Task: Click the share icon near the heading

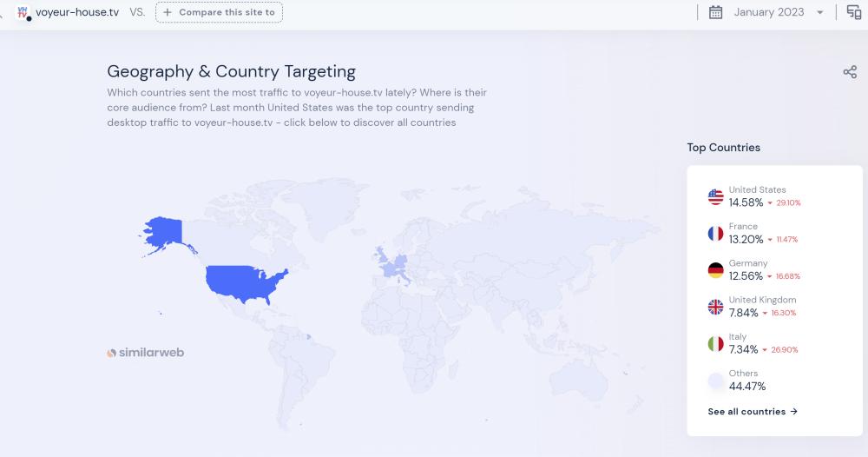Action: [x=850, y=72]
